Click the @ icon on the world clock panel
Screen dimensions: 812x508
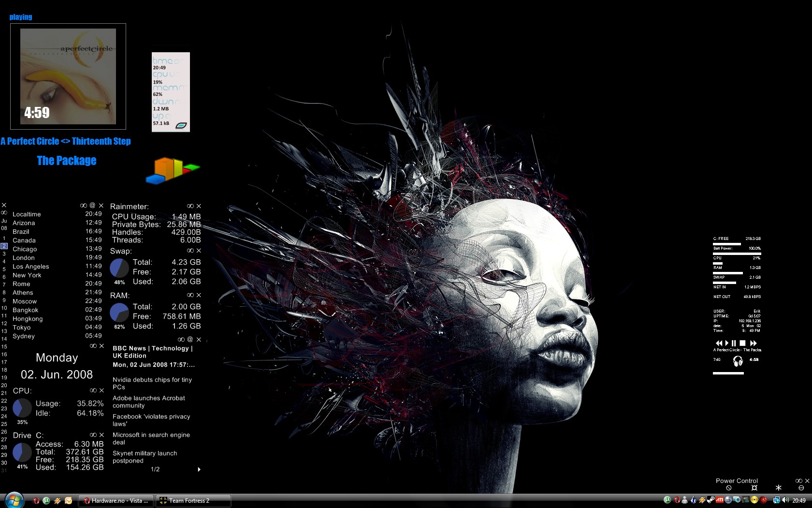click(x=92, y=205)
